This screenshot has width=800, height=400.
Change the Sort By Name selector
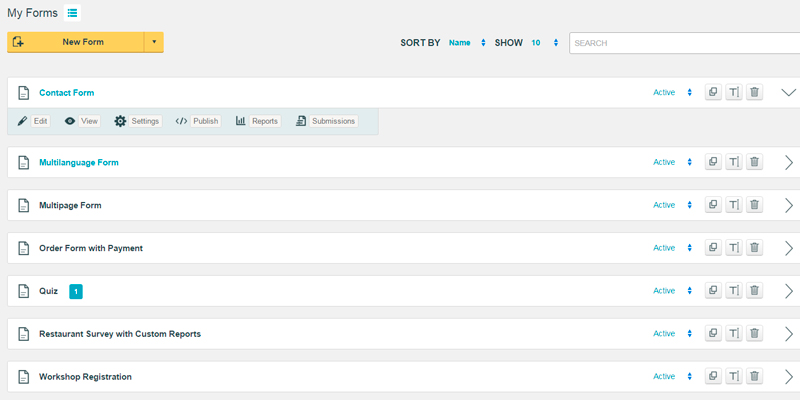(x=466, y=43)
